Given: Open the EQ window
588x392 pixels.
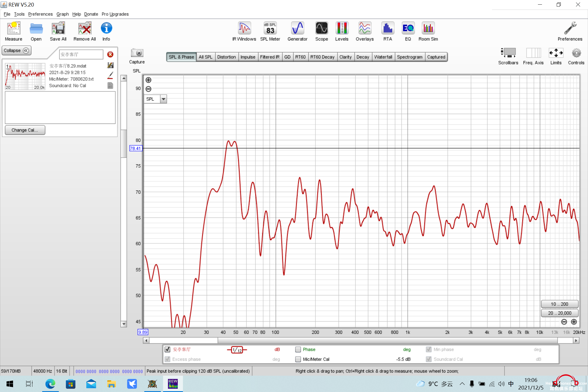Looking at the screenshot, I should tap(408, 28).
